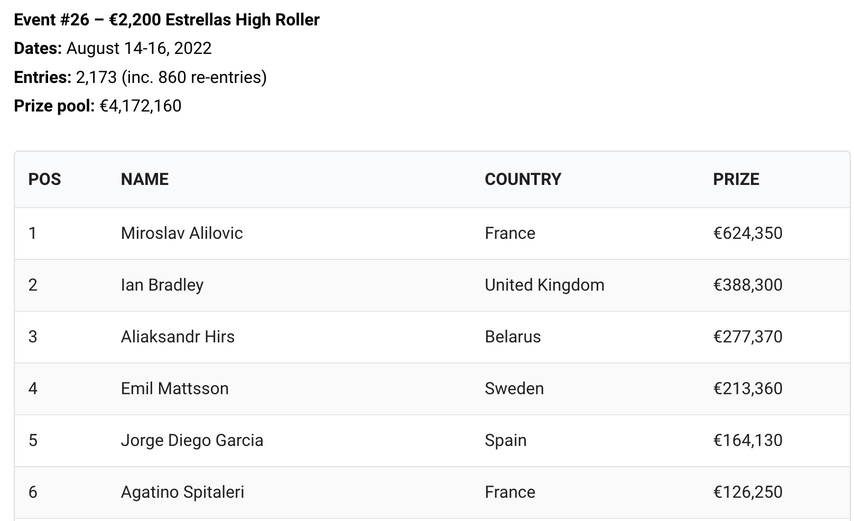The width and height of the screenshot is (854, 521).
Task: Click the dates text August 14-16, 2022
Action: point(139,48)
